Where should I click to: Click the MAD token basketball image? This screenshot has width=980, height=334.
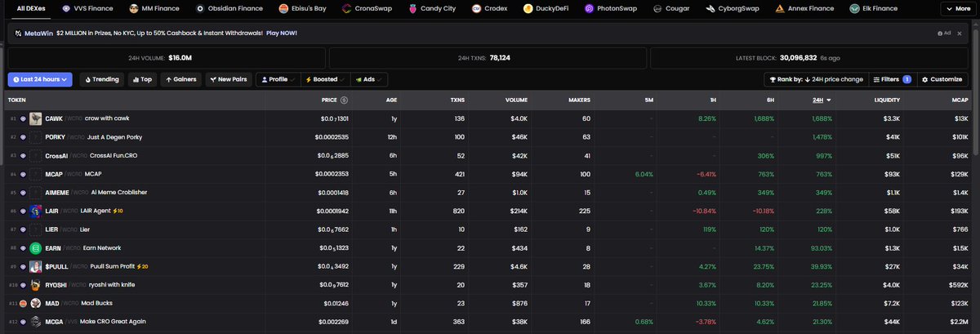pyautogui.click(x=36, y=303)
